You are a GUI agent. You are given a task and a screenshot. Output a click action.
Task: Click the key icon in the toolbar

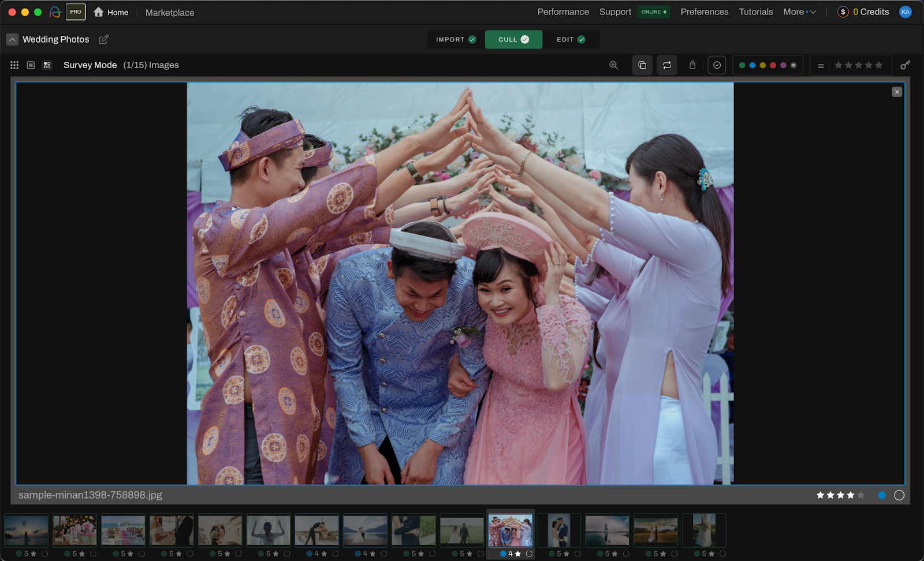coord(905,65)
